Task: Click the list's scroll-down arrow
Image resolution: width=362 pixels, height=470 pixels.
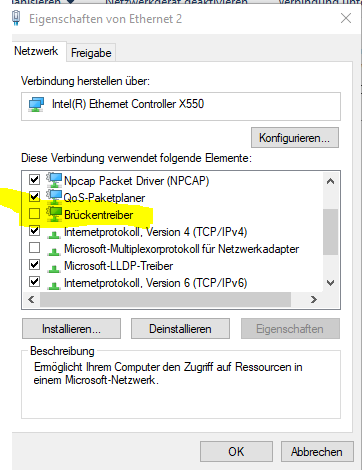Action: coord(330,283)
